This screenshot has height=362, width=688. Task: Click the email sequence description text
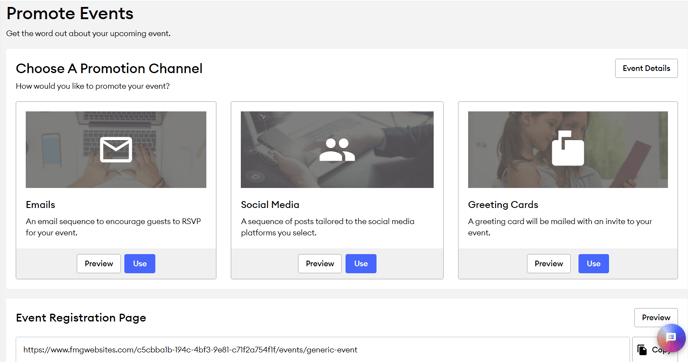[x=113, y=227]
